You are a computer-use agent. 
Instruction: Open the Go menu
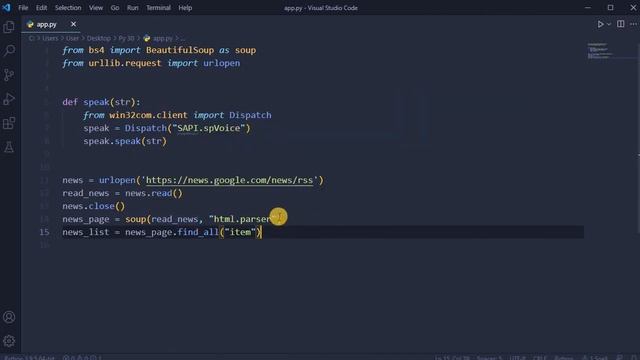point(115,8)
